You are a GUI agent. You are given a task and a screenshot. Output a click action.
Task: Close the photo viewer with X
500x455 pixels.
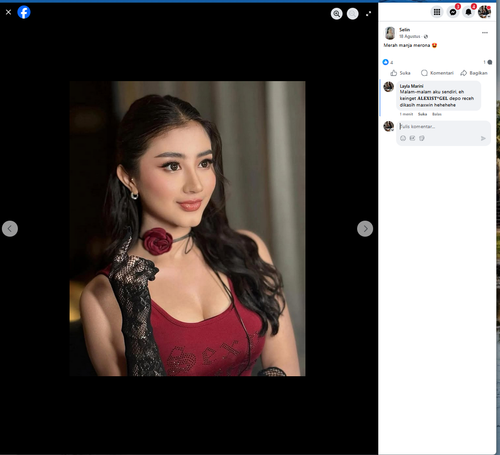click(x=8, y=12)
